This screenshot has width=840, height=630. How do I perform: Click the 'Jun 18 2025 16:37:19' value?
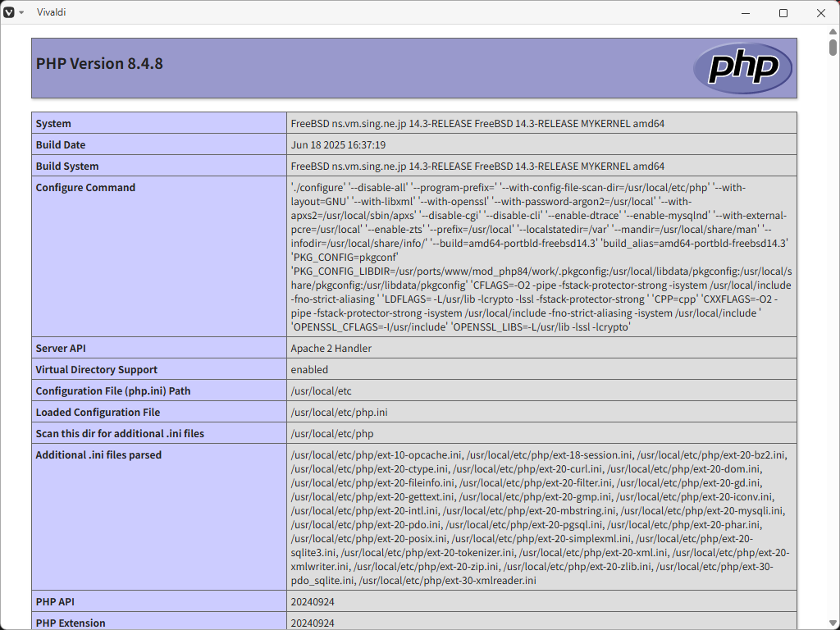[338, 144]
